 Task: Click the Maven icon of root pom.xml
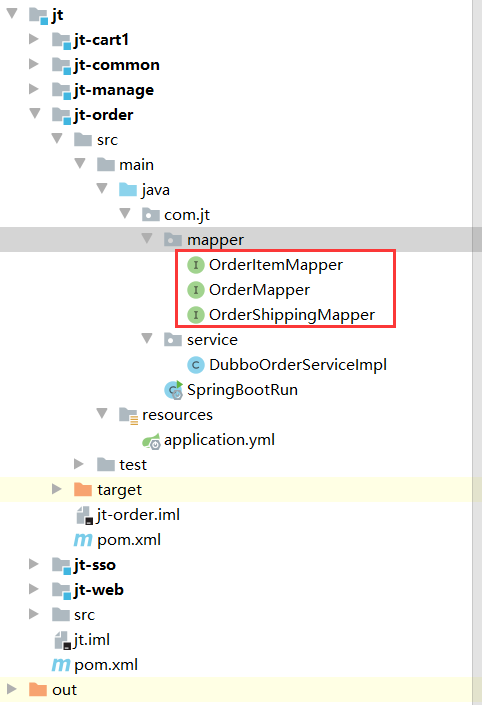[61, 665]
